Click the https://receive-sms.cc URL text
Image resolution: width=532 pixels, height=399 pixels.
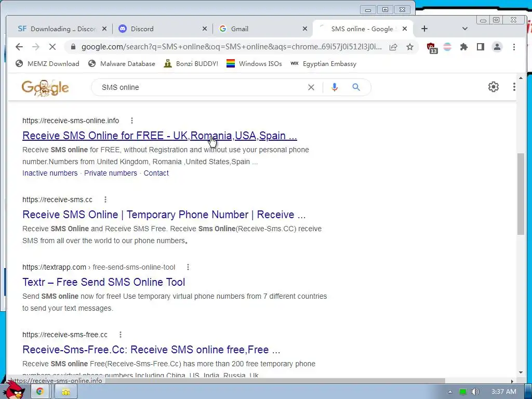pos(57,199)
